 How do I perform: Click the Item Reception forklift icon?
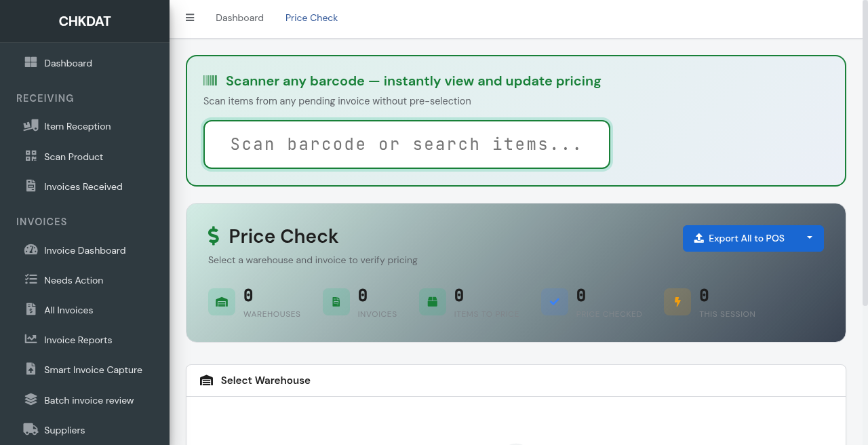pyautogui.click(x=31, y=125)
